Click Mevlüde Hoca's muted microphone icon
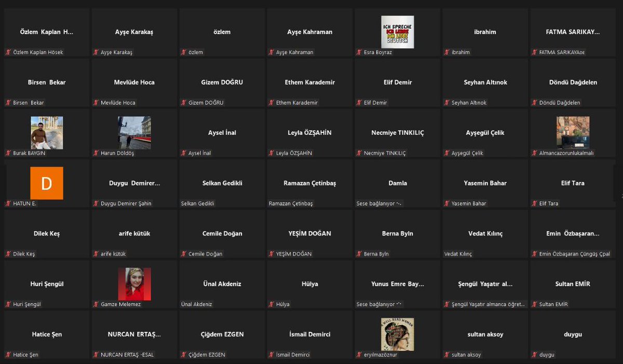The image size is (623, 364). click(96, 103)
